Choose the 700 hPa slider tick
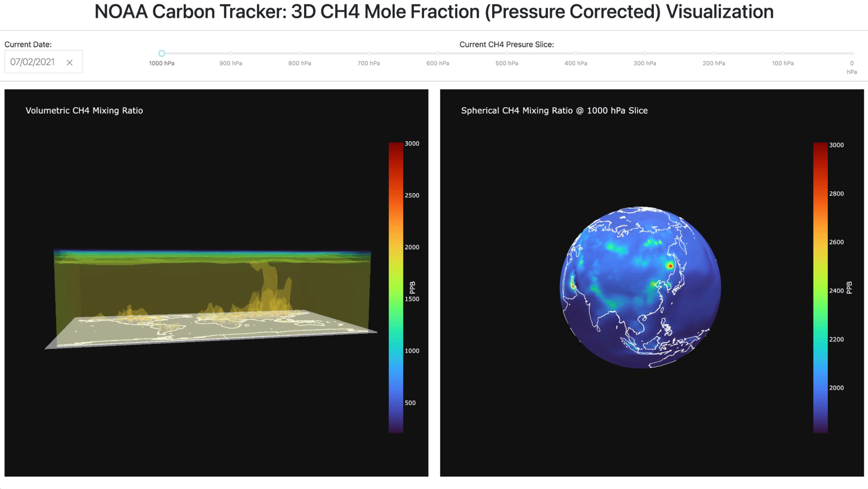Image resolution: width=868 pixels, height=489 pixels. 369,53
